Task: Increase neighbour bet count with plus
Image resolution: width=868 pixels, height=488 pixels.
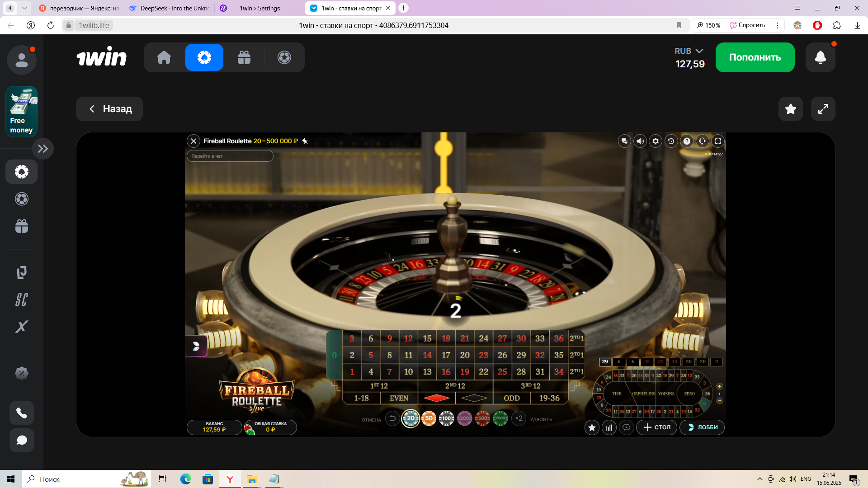Action: pyautogui.click(x=719, y=387)
